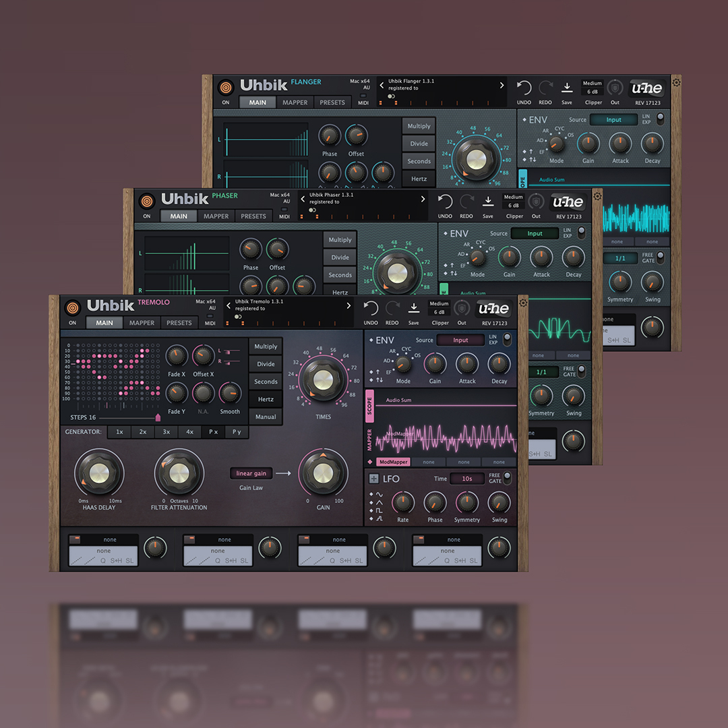Go to previous preset in Tremolo
728x728 pixels.
(x=229, y=305)
